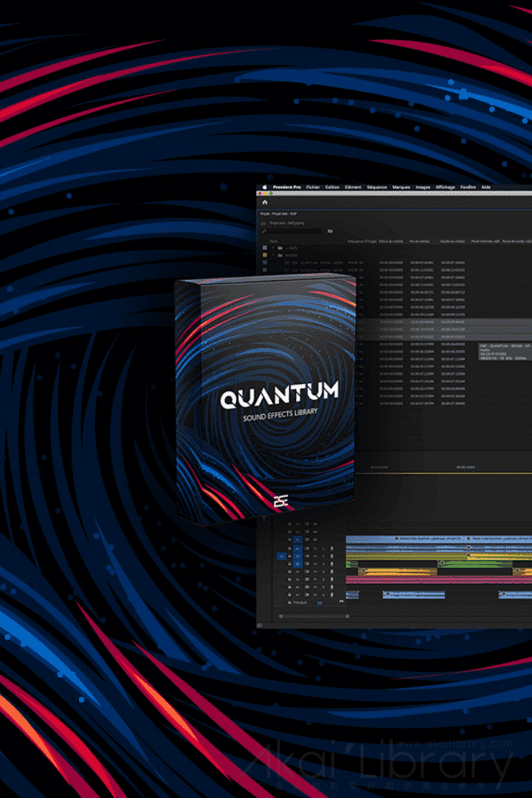Click the timeline horizontal zoom scrollbar
532x798 pixels.
tap(314, 616)
